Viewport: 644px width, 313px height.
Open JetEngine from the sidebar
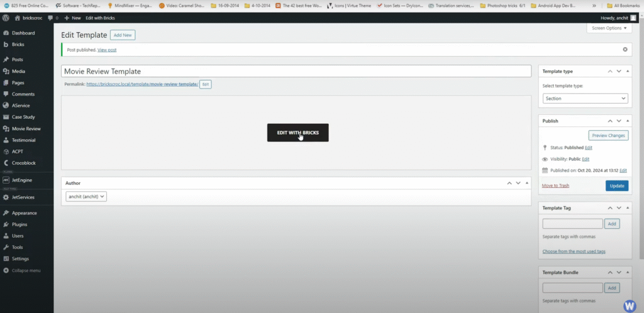(x=21, y=180)
